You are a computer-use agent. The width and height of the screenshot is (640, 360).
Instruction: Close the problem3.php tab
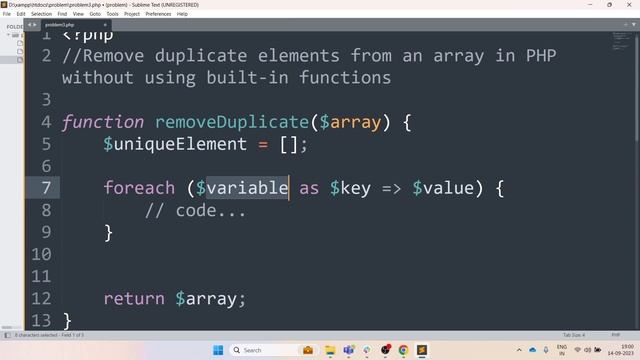105,25
